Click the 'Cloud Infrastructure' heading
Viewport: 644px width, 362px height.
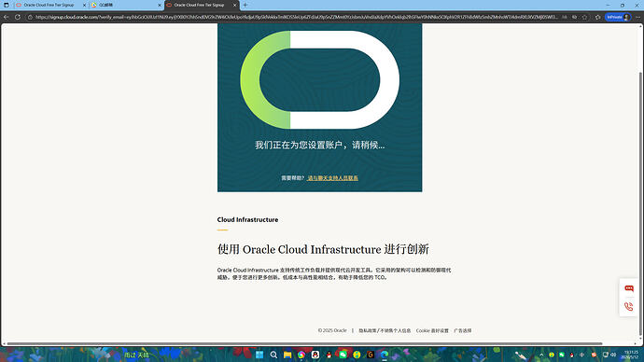point(247,219)
